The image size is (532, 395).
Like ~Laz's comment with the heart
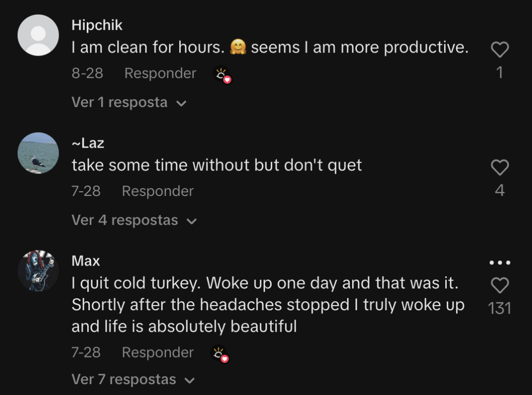(499, 167)
